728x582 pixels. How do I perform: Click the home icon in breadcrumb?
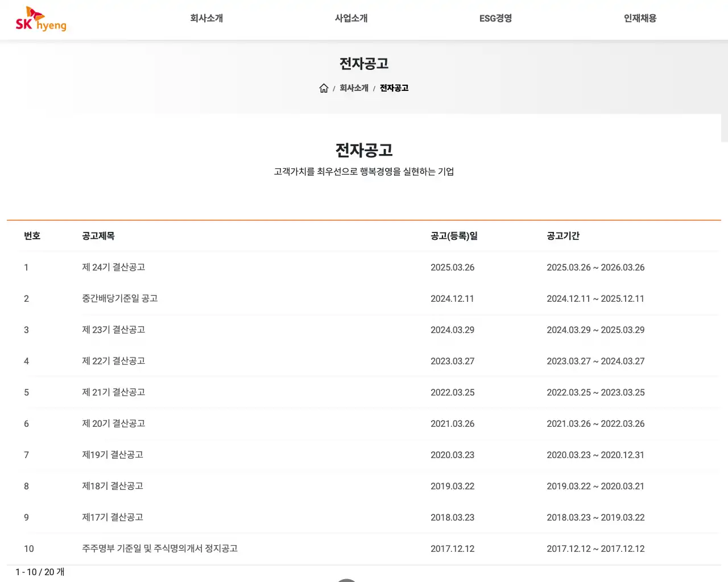click(324, 88)
